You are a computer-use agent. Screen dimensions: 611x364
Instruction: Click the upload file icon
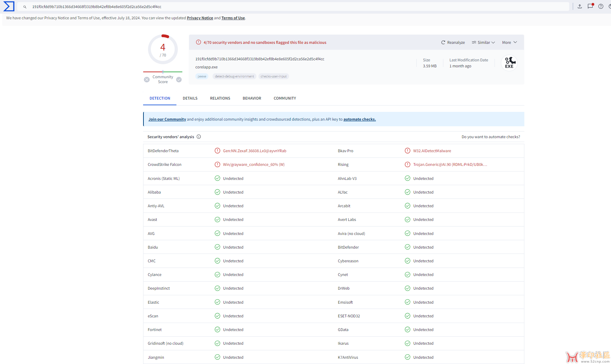click(x=580, y=6)
